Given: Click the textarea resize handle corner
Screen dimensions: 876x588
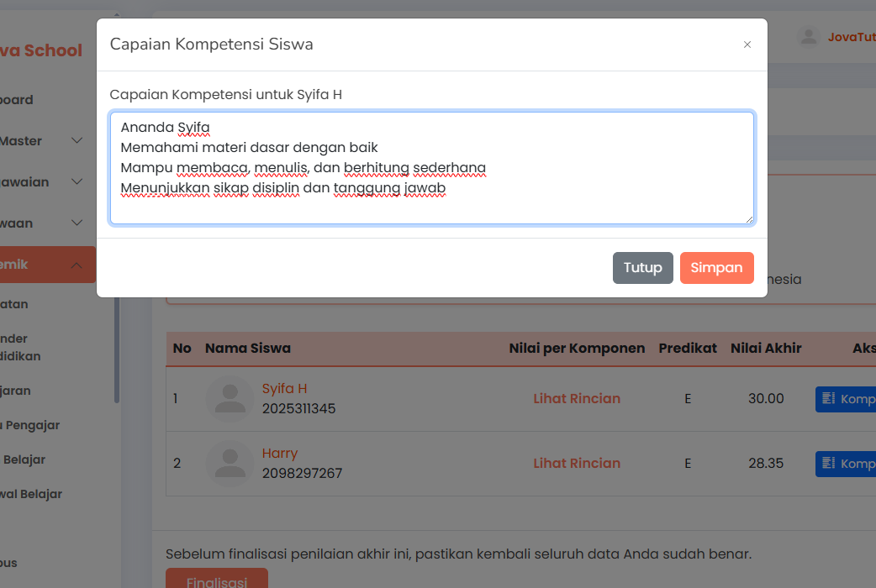Looking at the screenshot, I should [x=748, y=219].
